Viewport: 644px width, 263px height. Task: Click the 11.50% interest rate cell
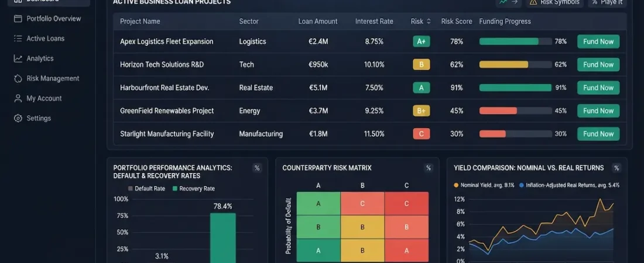(374, 134)
